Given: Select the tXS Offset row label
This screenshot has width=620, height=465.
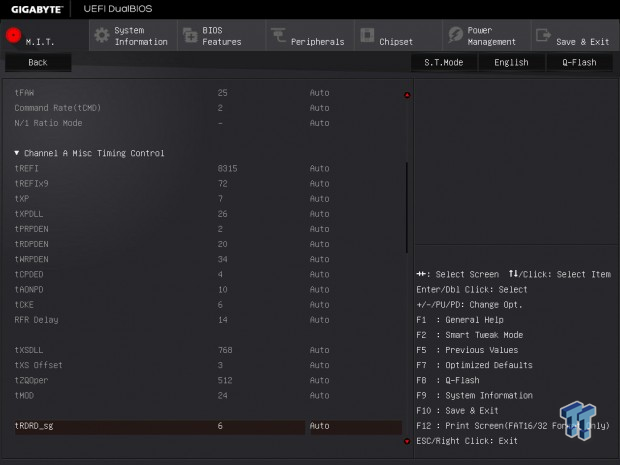Looking at the screenshot, I should tap(38, 365).
